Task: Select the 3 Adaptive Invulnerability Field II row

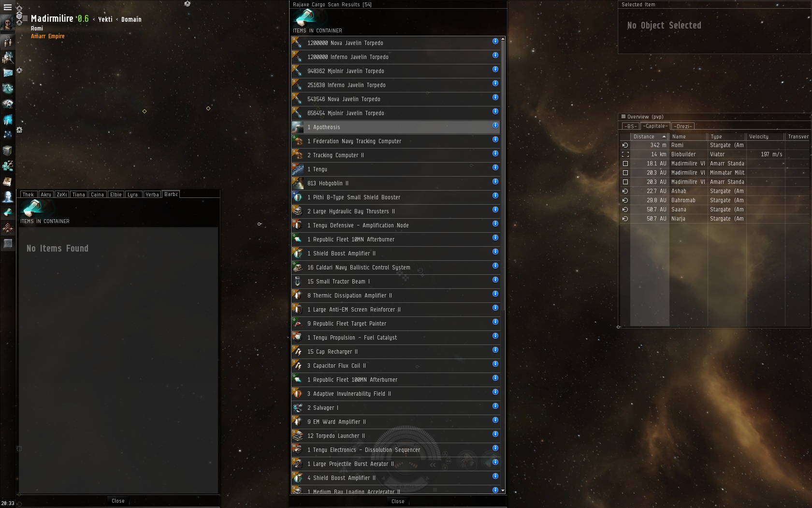Action: [395, 394]
